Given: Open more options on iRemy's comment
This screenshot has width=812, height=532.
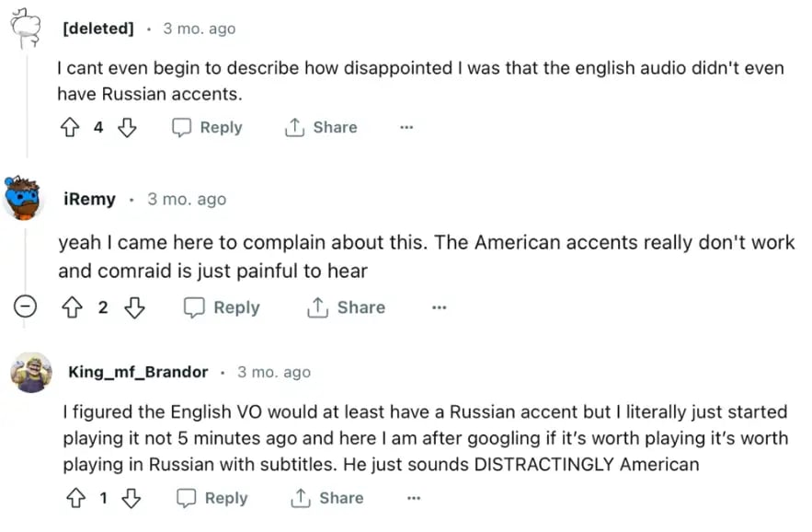Looking at the screenshot, I should pos(439,307).
